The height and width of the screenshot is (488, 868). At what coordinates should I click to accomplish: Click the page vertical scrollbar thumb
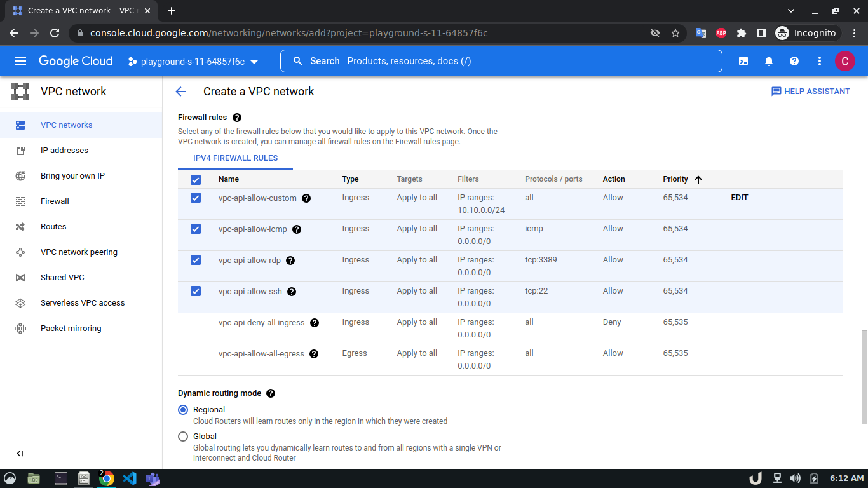[x=864, y=377]
